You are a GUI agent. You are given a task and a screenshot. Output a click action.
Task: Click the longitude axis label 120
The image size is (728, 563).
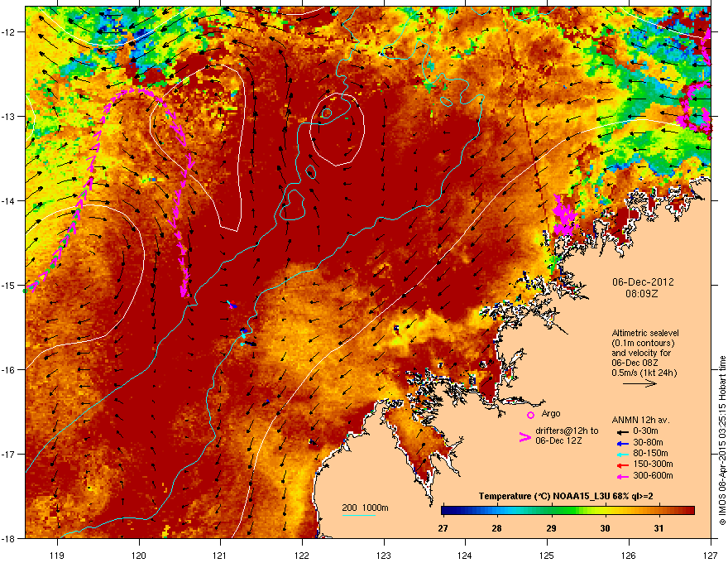(x=139, y=556)
